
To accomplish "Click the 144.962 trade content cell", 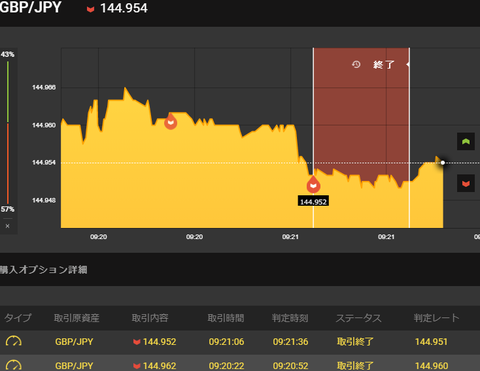I will [155, 366].
